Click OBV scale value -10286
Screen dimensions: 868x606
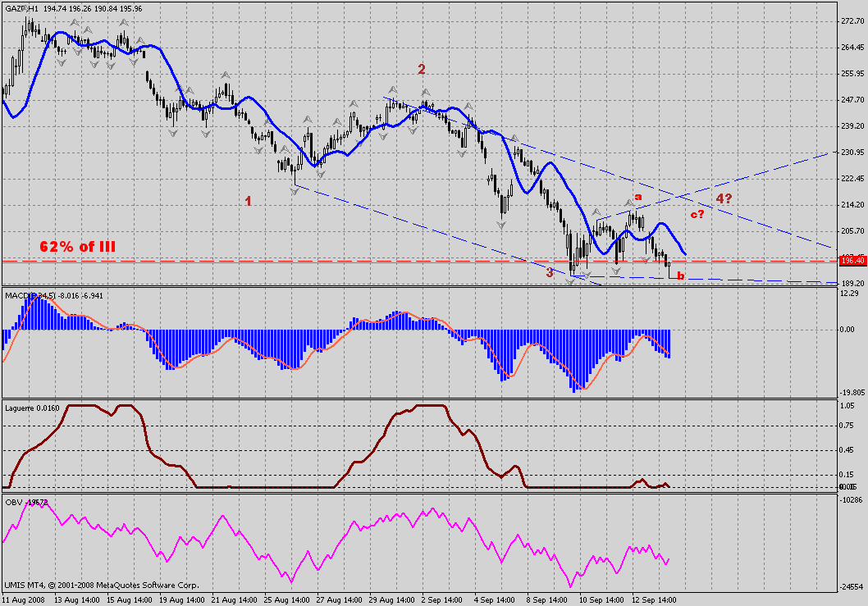point(851,499)
